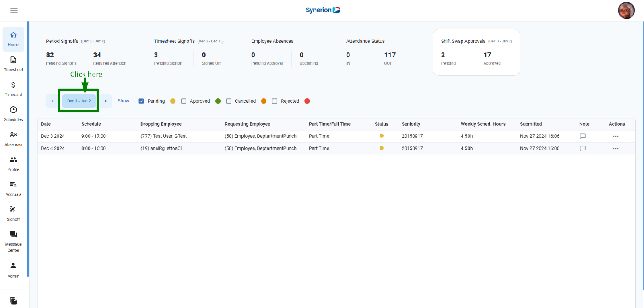Viewport: 644px width, 308px height.
Task: Open 0 Upcoming absences
Action: click(309, 58)
